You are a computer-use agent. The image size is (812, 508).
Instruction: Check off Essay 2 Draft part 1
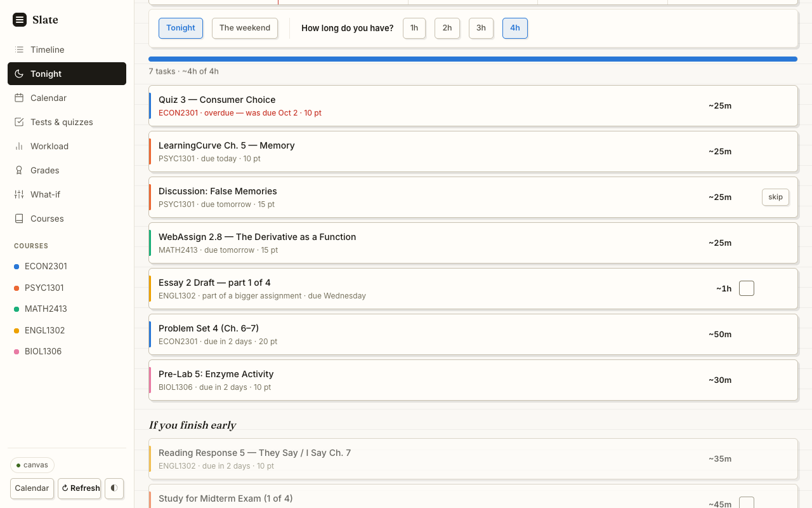747,288
